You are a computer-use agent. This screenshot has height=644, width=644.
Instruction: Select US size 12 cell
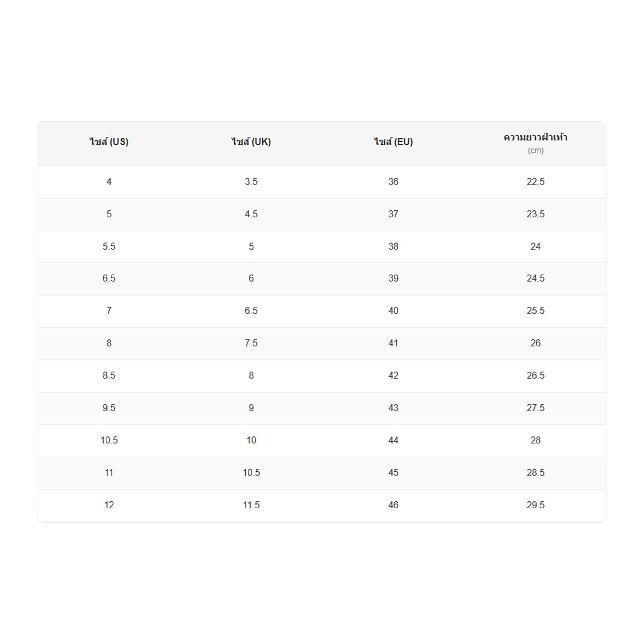tap(109, 506)
